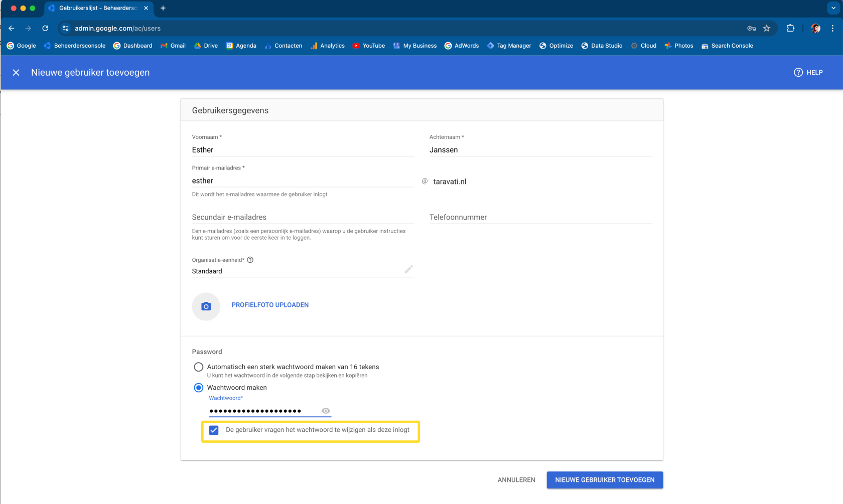The width and height of the screenshot is (843, 504).
Task: Show password with the eye icon
Action: [x=326, y=411]
